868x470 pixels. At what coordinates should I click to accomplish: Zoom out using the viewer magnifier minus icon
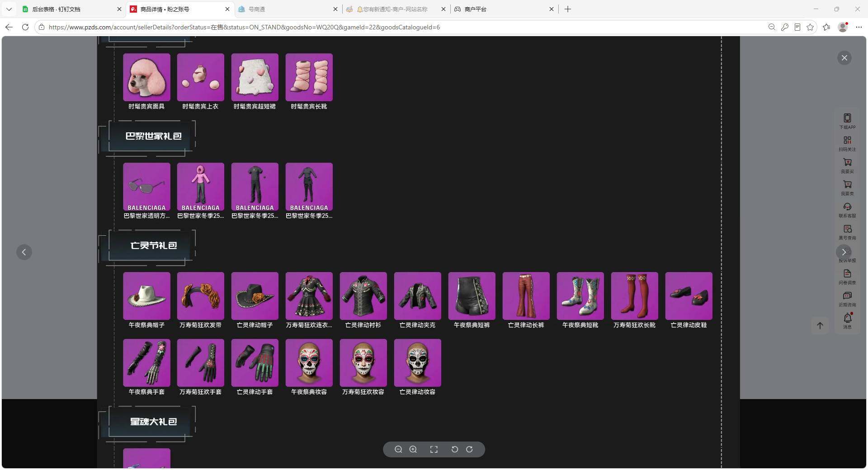pyautogui.click(x=398, y=449)
